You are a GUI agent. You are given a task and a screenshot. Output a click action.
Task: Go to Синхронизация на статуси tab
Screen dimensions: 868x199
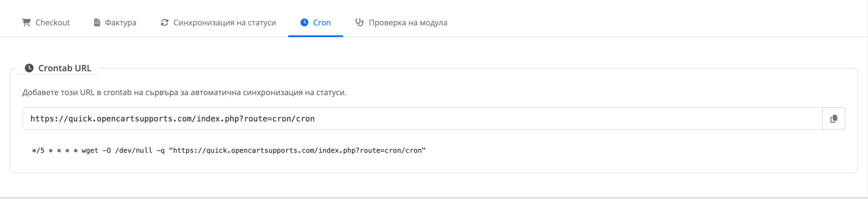[224, 23]
